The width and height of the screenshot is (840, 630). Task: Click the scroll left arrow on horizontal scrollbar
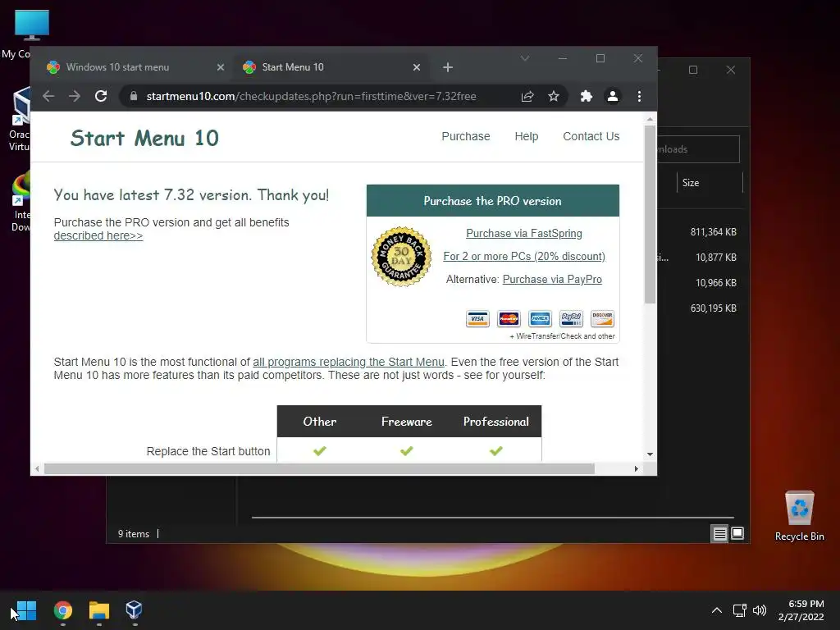pos(36,468)
